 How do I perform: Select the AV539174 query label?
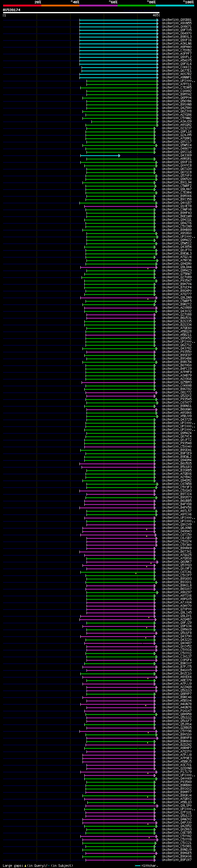[x=11, y=10]
